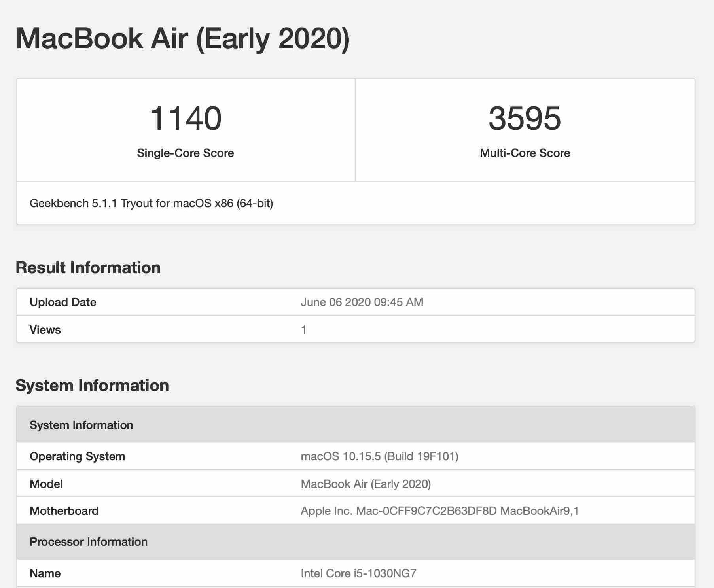Select the Motherboard row label
The height and width of the screenshot is (588, 714).
coord(64,511)
